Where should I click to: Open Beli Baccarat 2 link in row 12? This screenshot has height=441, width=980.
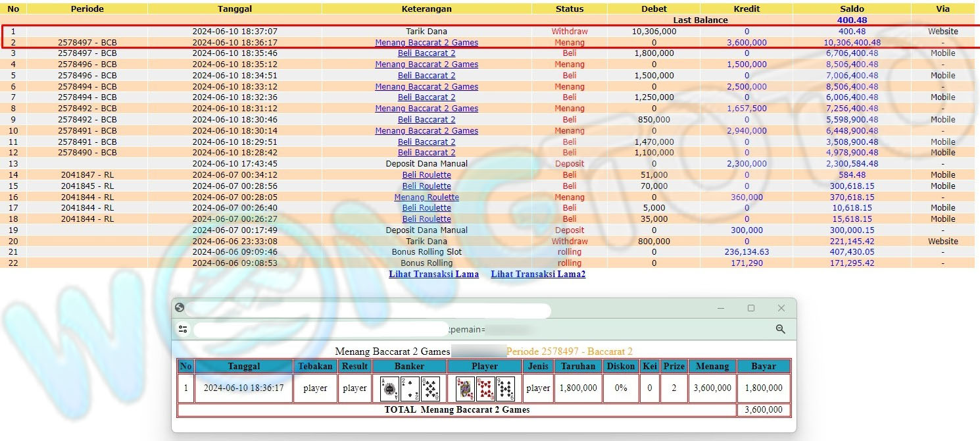pos(426,153)
